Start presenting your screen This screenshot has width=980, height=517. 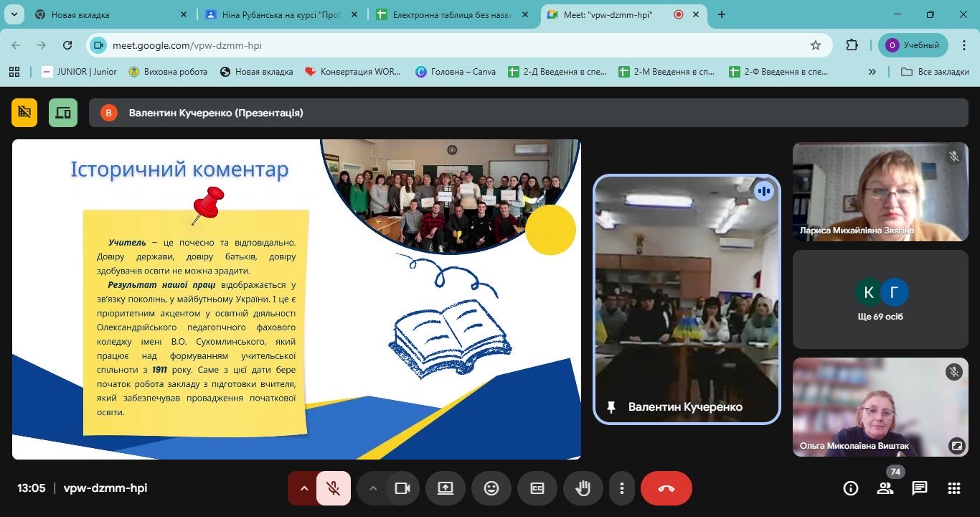[445, 488]
